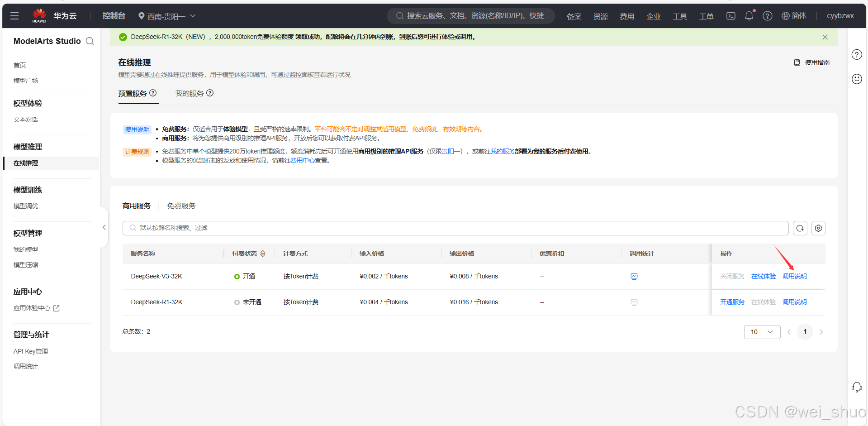Open table column settings gear

pos(818,228)
